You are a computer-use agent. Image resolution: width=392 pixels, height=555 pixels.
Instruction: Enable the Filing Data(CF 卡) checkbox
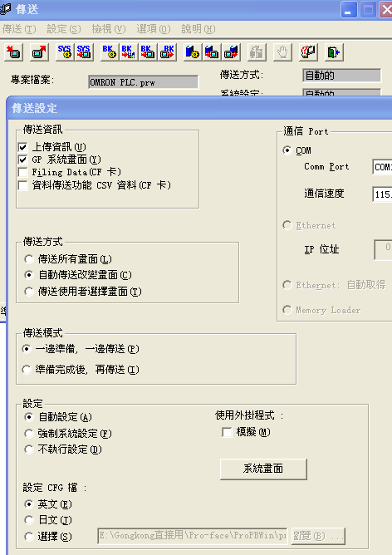point(22,172)
